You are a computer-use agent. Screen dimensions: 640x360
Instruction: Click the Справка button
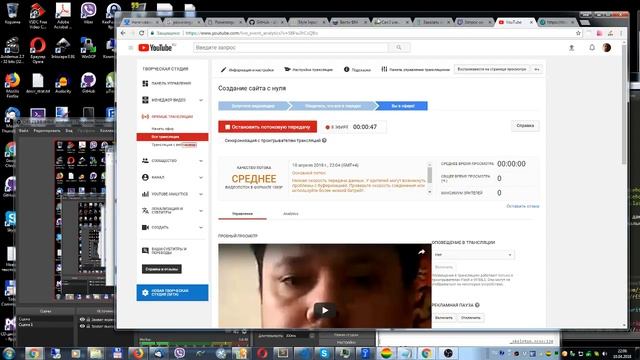click(525, 126)
